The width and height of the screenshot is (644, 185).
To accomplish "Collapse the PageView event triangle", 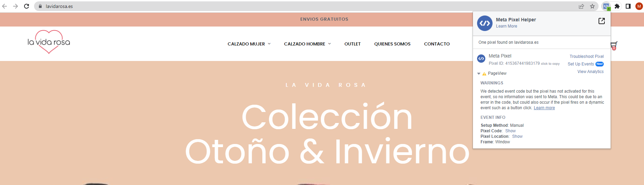I will point(479,74).
